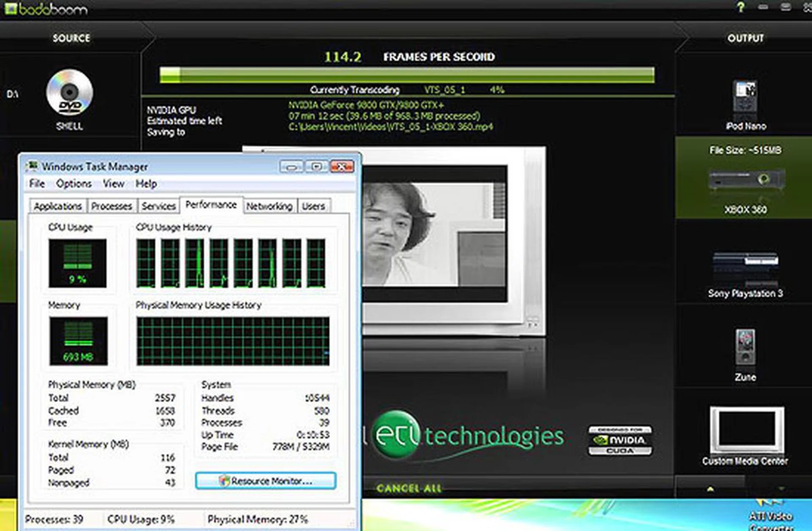The height and width of the screenshot is (531, 812).
Task: Click the Up Time 0:10:53 value
Action: (x=313, y=435)
